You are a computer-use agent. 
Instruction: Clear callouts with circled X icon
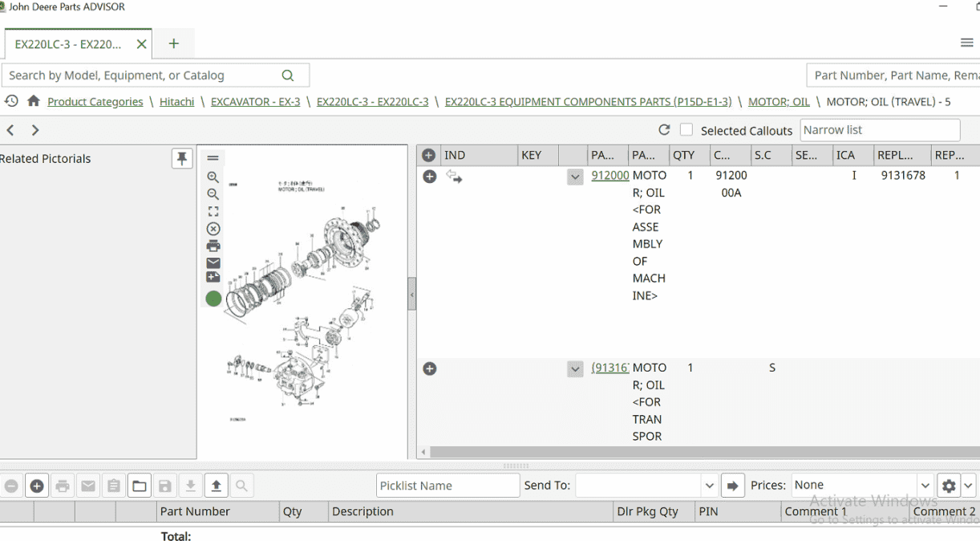[213, 229]
